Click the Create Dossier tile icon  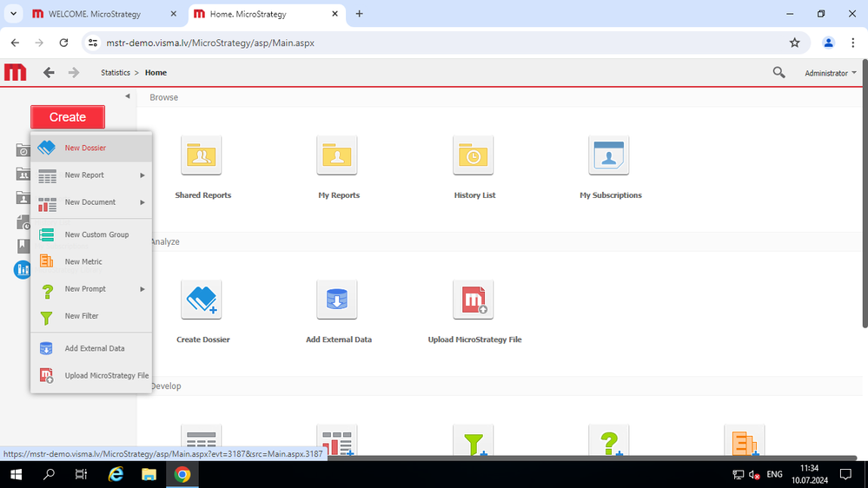coord(201,300)
